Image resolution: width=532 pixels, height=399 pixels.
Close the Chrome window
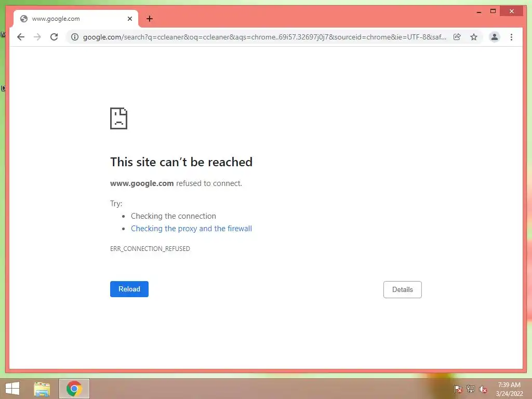pyautogui.click(x=512, y=11)
